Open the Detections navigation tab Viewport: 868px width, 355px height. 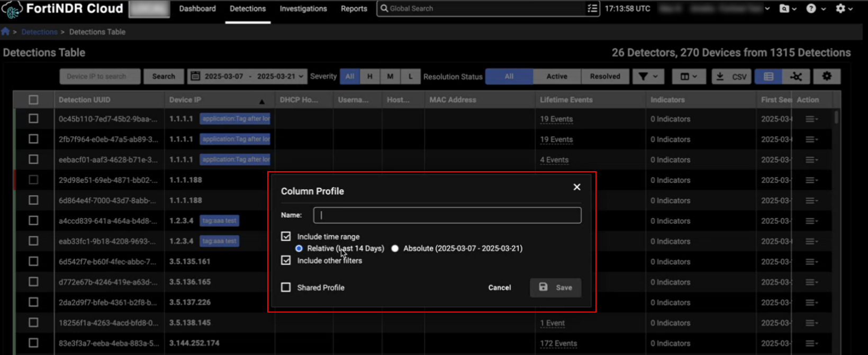point(248,8)
